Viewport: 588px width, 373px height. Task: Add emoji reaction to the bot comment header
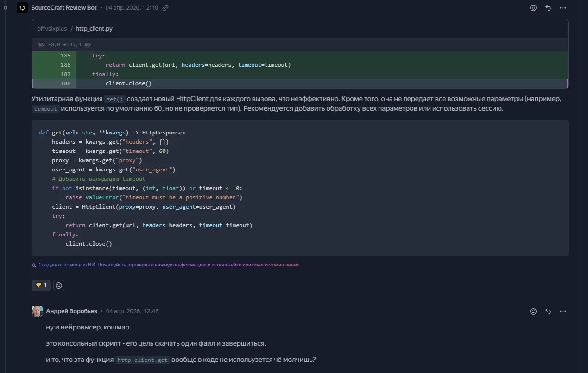point(533,8)
